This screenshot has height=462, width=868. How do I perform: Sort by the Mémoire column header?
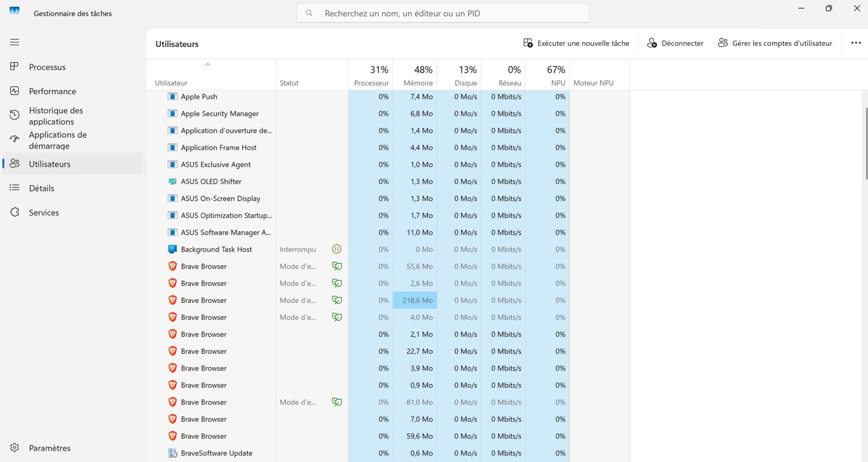tap(415, 75)
